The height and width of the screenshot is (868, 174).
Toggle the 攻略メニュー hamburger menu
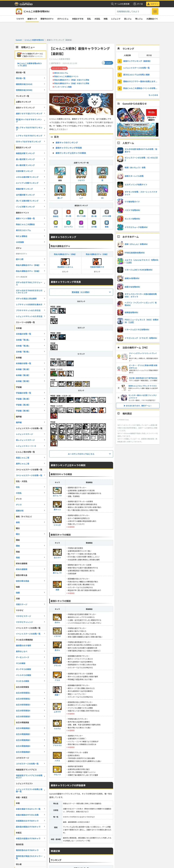17,47
